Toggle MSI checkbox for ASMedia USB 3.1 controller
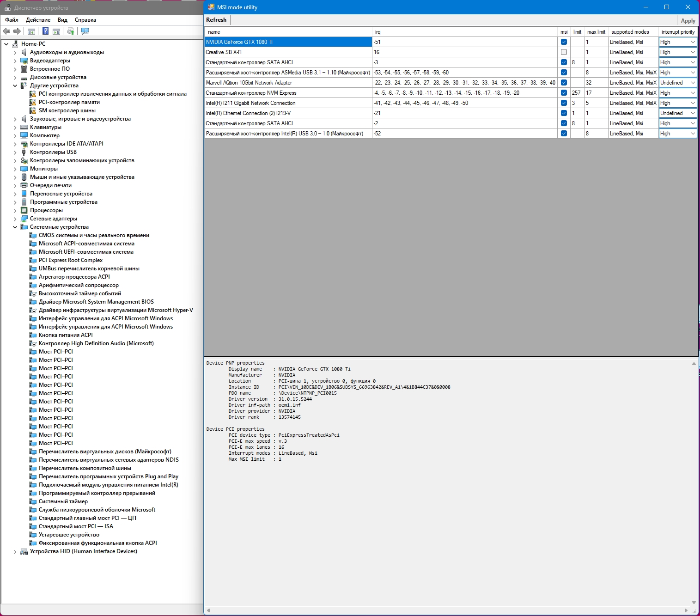Screen dimensions: 700x616 (564, 73)
